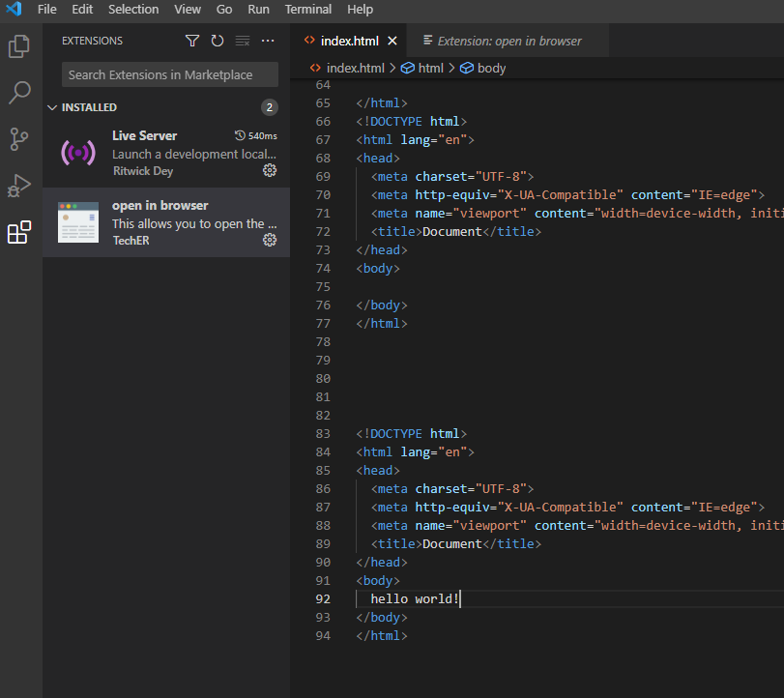
Task: Click </html> tag on line 94
Action: pyautogui.click(x=382, y=635)
